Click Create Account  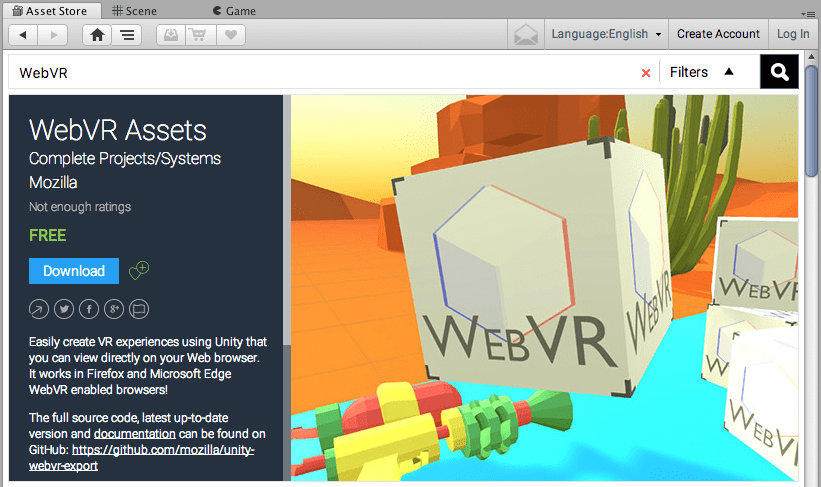(x=718, y=34)
